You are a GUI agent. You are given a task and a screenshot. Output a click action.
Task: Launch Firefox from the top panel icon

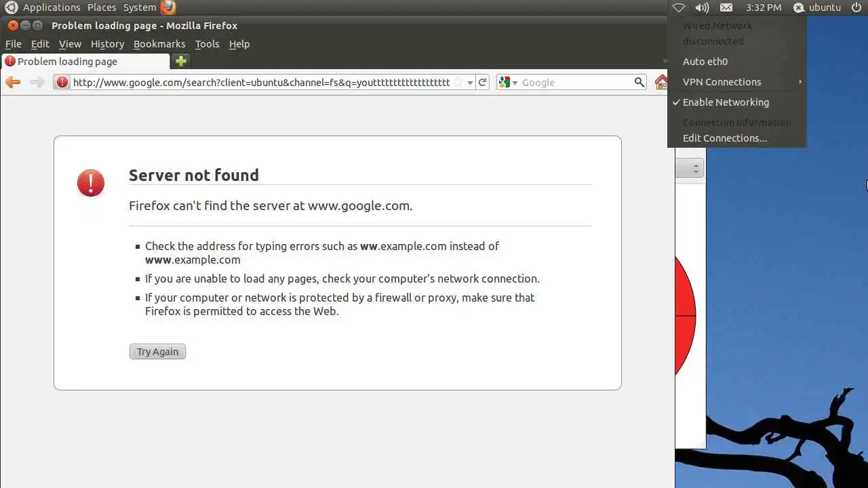(167, 7)
